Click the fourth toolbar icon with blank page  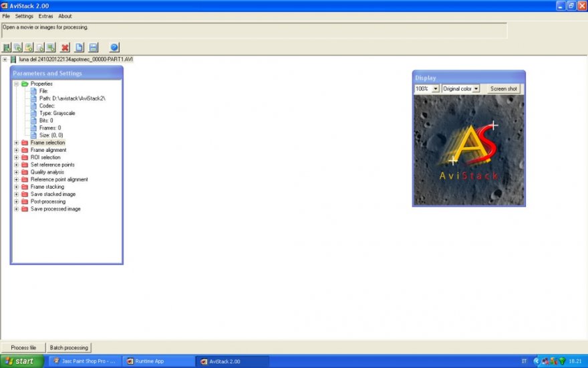click(x=39, y=48)
